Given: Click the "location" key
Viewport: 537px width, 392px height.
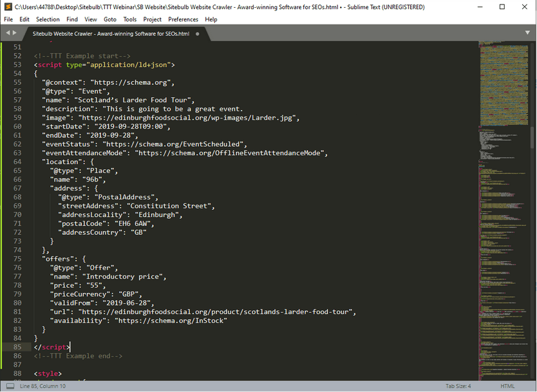Looking at the screenshot, I should (62, 162).
